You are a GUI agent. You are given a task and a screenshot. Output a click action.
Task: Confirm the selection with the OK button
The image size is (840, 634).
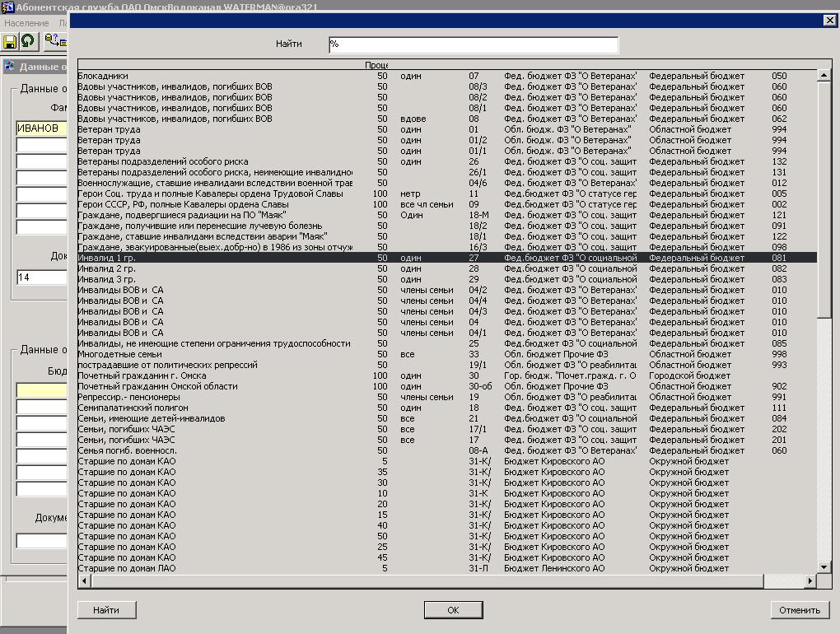pyautogui.click(x=453, y=610)
